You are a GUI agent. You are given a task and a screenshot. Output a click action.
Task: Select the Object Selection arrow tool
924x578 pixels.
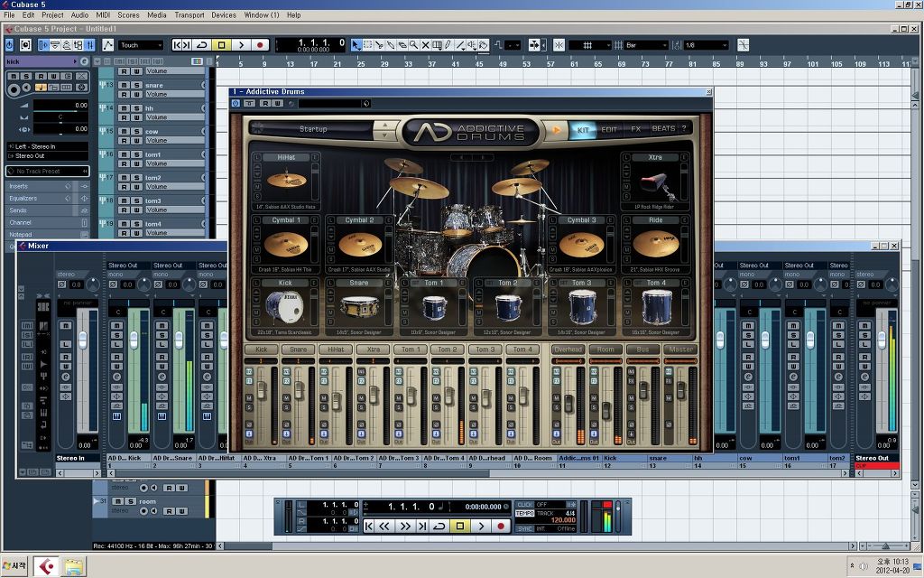point(356,45)
